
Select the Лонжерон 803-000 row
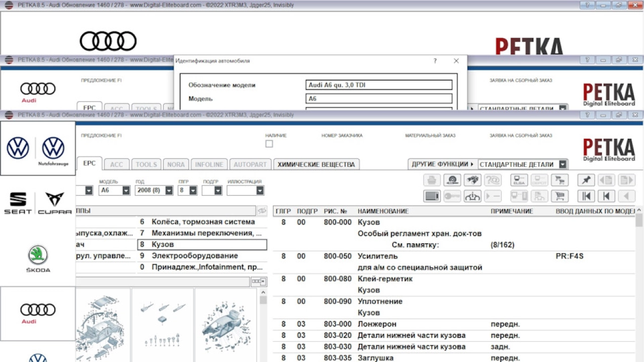coord(454,324)
